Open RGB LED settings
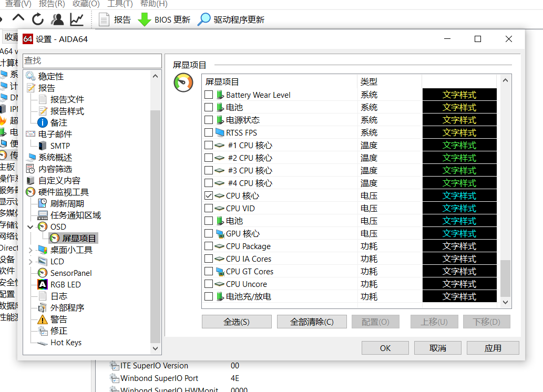543x392 pixels. (x=66, y=285)
